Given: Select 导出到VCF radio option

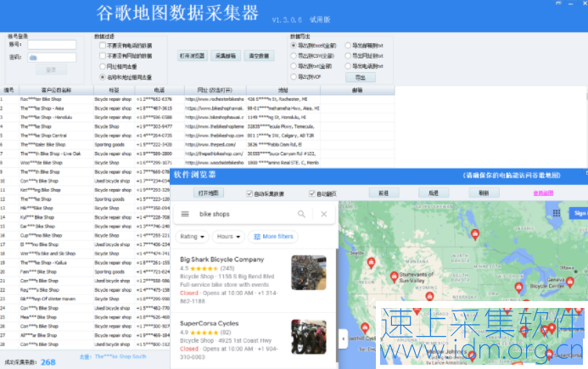Looking at the screenshot, I should (x=294, y=77).
